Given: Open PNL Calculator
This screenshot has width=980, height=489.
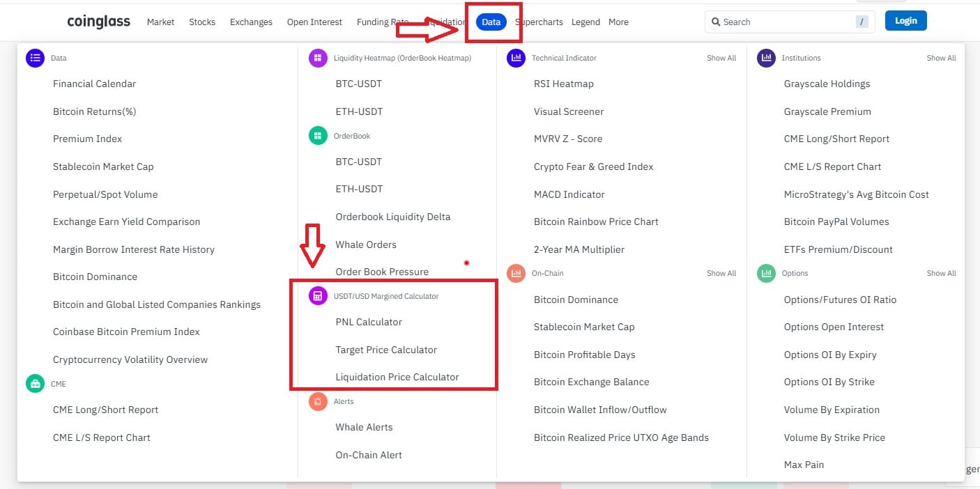Looking at the screenshot, I should pyautogui.click(x=369, y=322).
